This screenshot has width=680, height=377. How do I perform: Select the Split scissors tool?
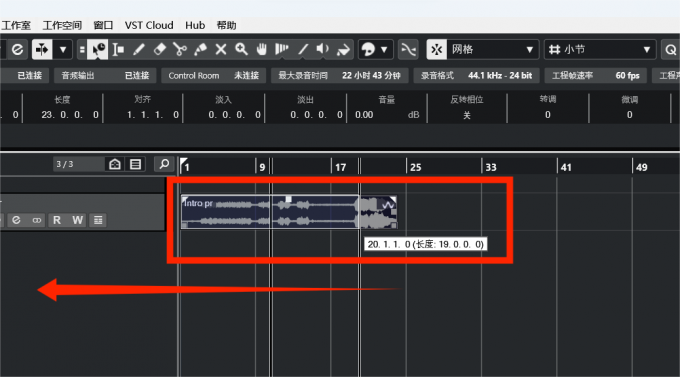pos(180,49)
